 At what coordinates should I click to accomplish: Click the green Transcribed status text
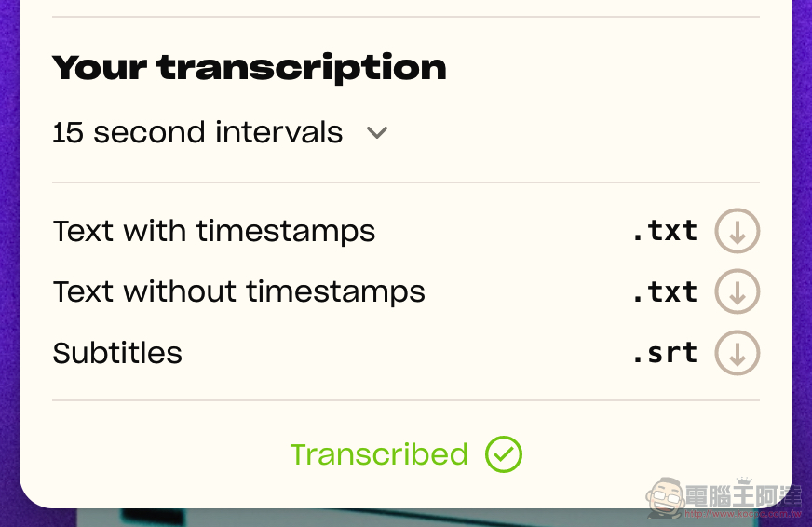coord(379,454)
